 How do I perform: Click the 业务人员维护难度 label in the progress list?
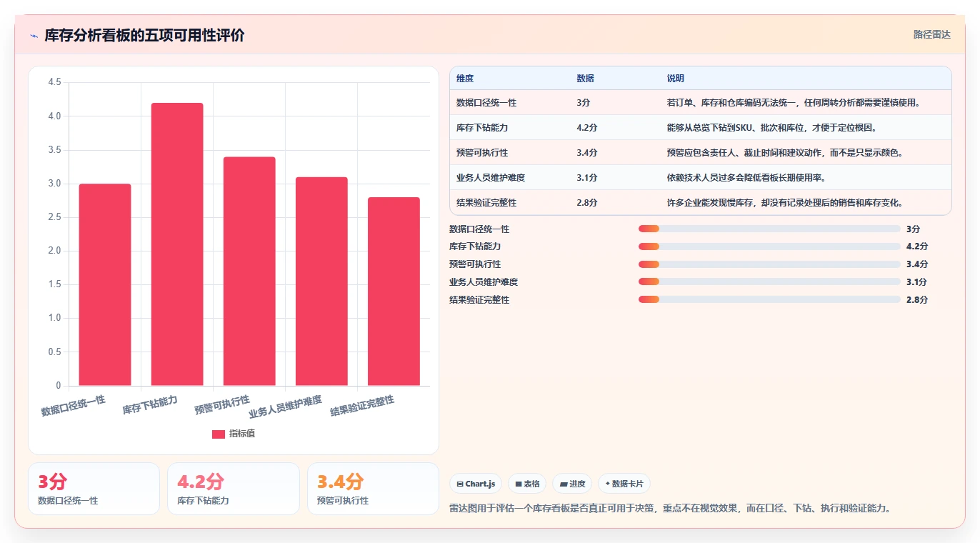[484, 282]
